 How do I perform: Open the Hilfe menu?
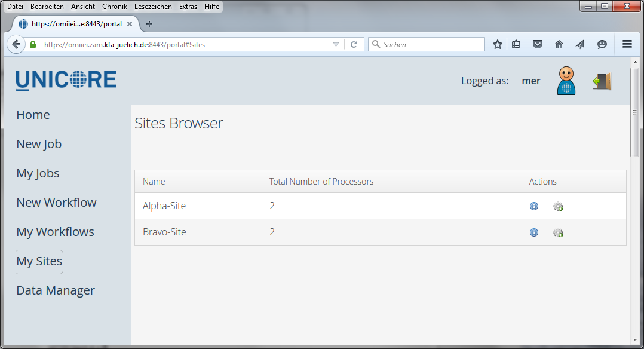211,7
